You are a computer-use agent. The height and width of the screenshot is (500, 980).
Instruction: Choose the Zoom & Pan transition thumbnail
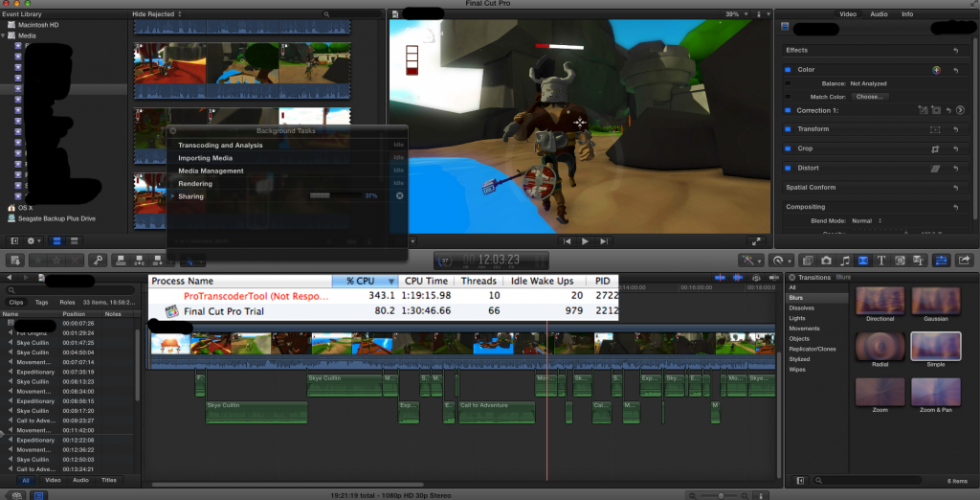[x=936, y=392]
